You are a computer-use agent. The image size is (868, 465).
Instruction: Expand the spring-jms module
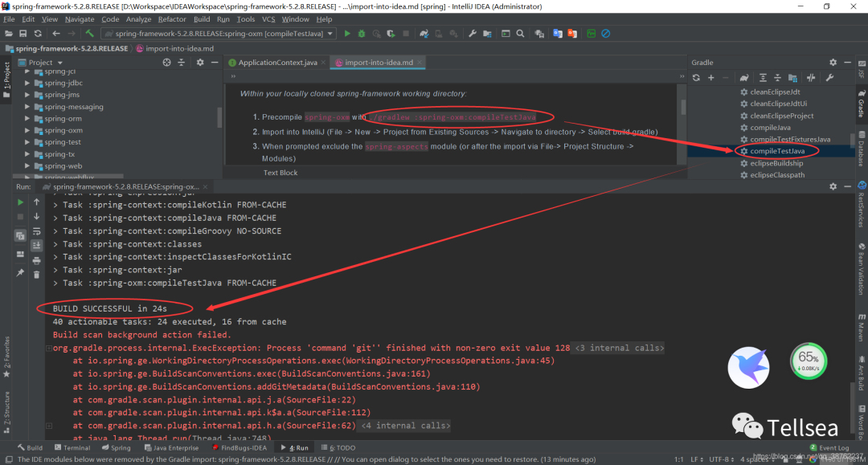(27, 95)
